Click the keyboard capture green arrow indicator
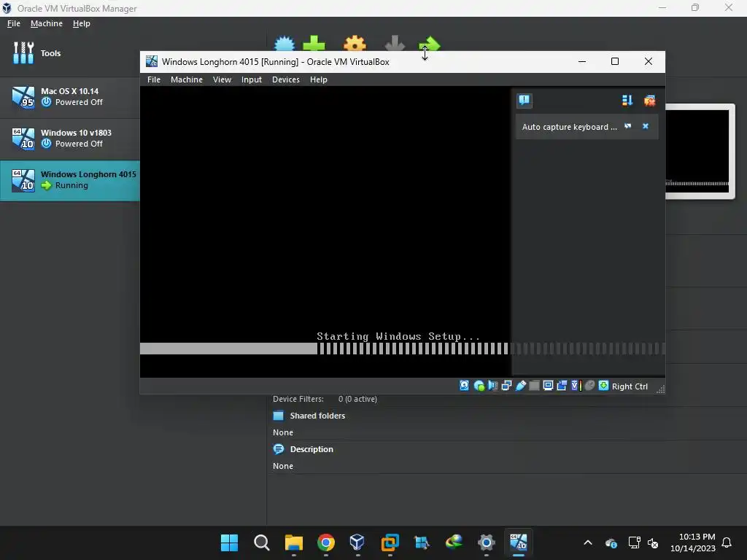Screen dimensions: 747x560 coord(603,386)
